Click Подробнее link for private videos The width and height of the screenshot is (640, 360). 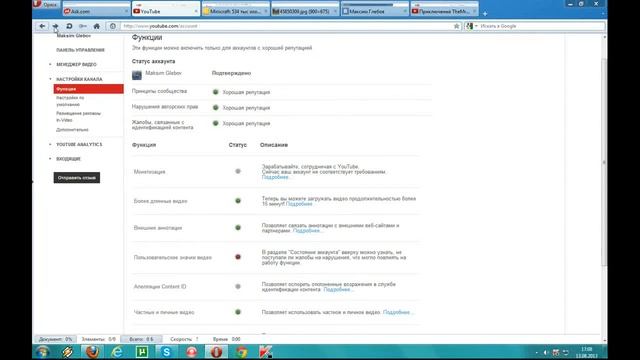tap(398, 312)
